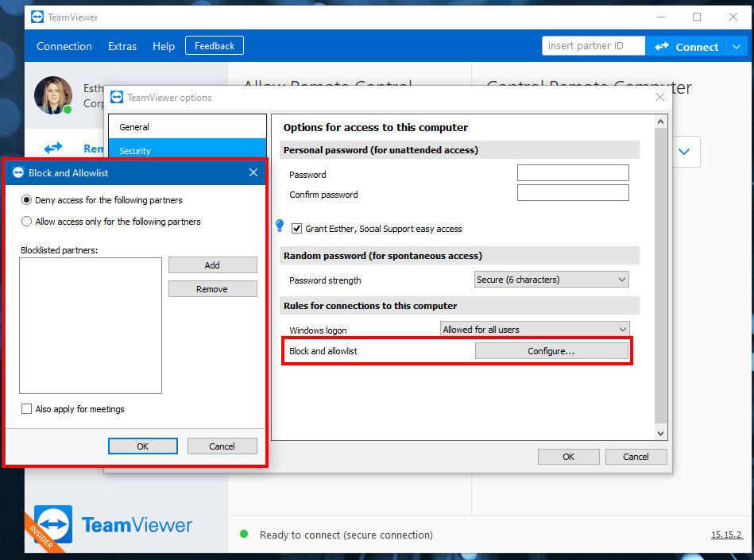
Task: Close the Block and Allowlist dialog
Action: tap(253, 172)
